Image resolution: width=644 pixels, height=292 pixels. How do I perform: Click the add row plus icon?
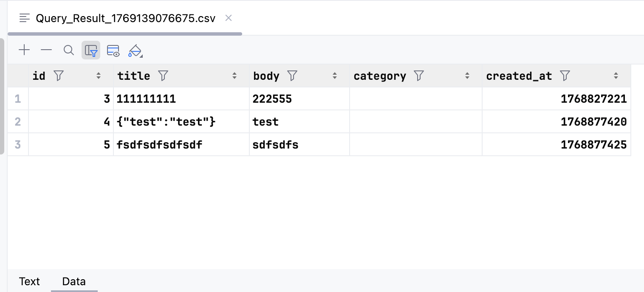pyautogui.click(x=24, y=51)
